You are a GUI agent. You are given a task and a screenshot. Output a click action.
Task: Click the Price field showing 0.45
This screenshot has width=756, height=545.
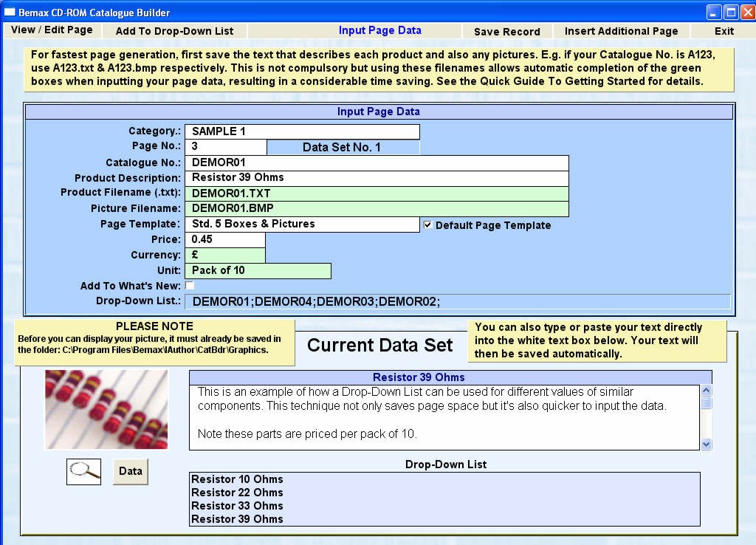coord(225,240)
